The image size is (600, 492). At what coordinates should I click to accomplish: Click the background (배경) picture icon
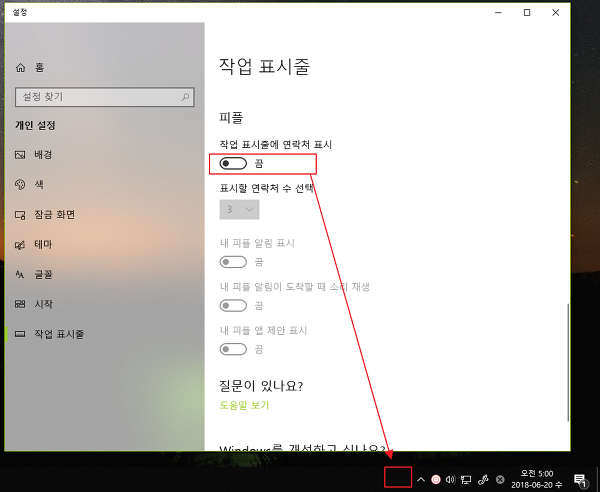tap(20, 155)
